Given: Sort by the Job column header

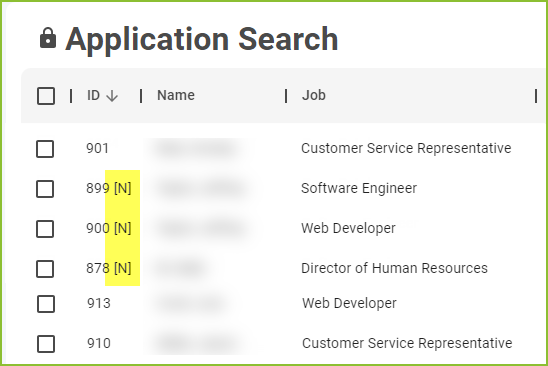Looking at the screenshot, I should coord(314,95).
